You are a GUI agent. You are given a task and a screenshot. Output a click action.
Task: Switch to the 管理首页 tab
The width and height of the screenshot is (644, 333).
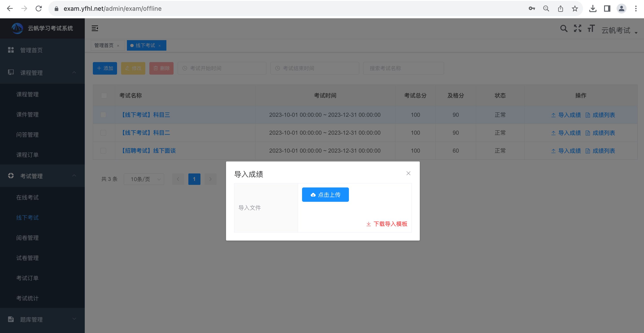pyautogui.click(x=104, y=45)
